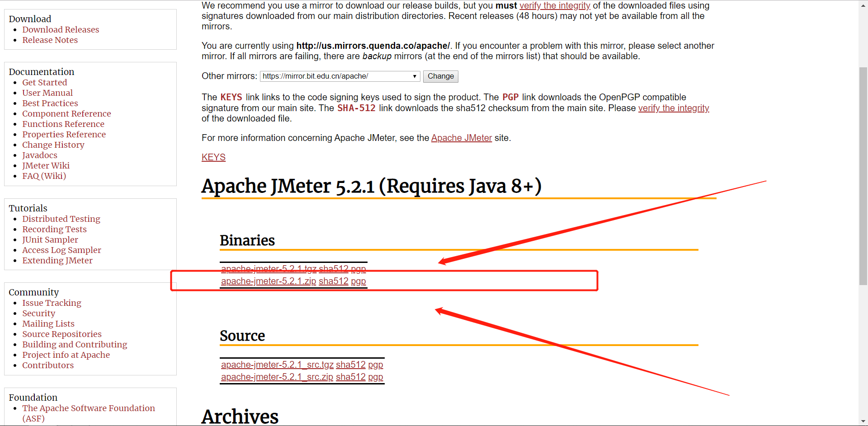The height and width of the screenshot is (426, 868).
Task: Click the us.mirrors.quenda.co mirror URL text
Action: (373, 46)
